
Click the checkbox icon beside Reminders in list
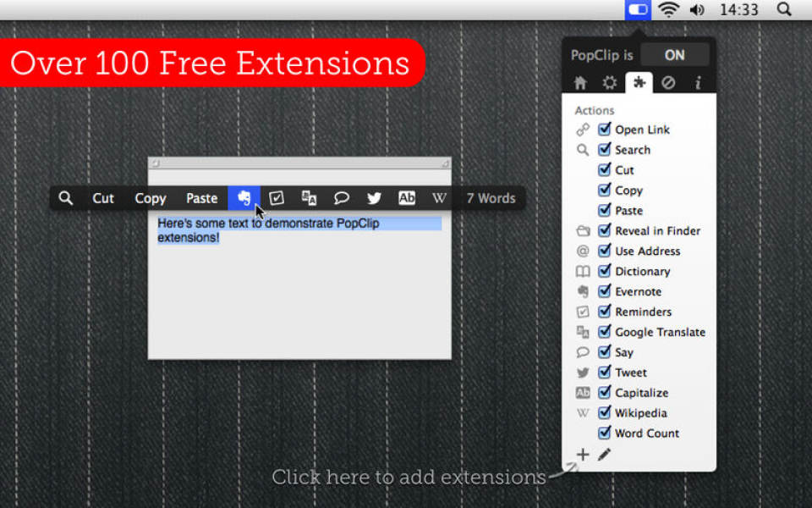tap(583, 312)
